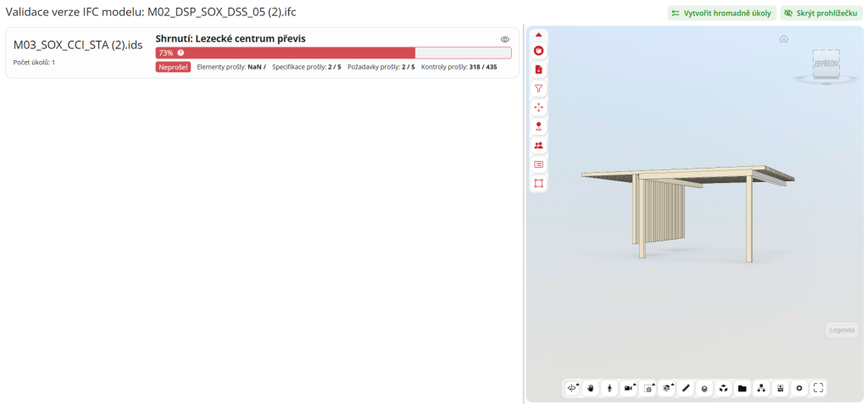
Task: Select the ruler measure tool
Action: click(x=686, y=388)
